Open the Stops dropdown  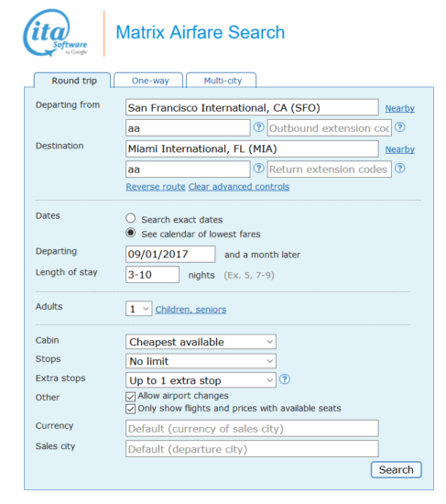coord(201,361)
